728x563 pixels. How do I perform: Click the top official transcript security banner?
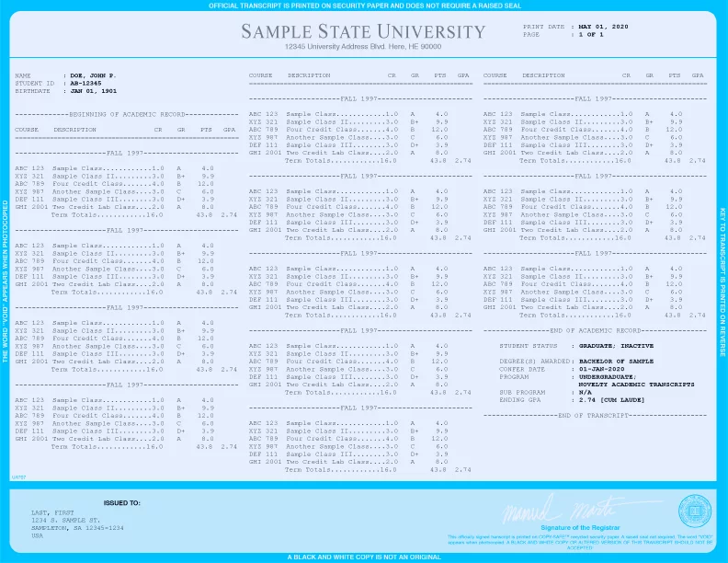[364, 6]
